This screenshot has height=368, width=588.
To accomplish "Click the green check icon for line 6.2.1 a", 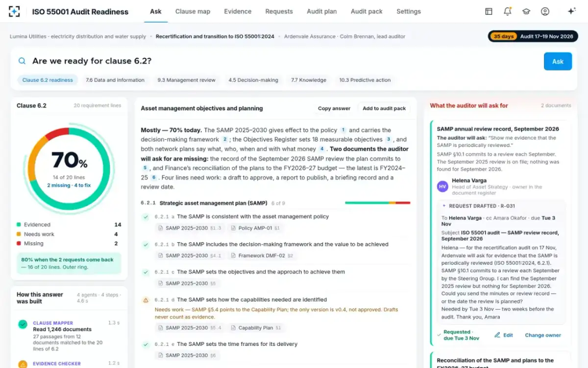I will click(x=146, y=217).
